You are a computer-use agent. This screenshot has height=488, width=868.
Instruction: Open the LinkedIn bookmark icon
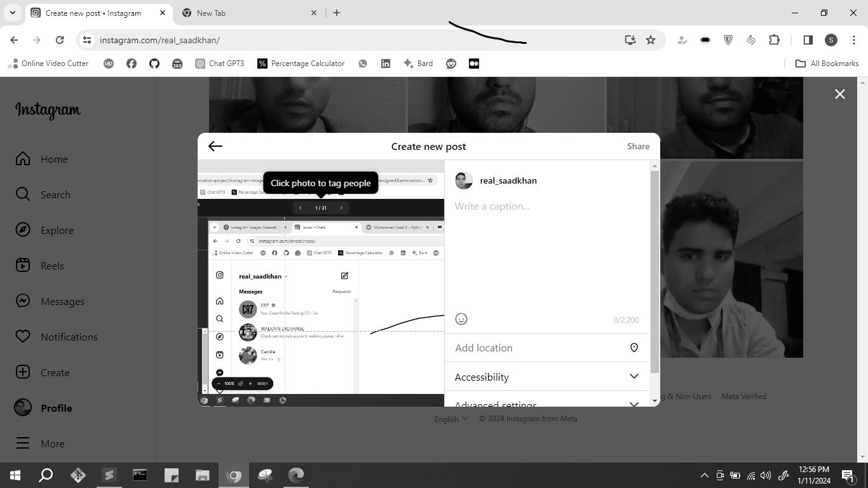[x=386, y=64]
